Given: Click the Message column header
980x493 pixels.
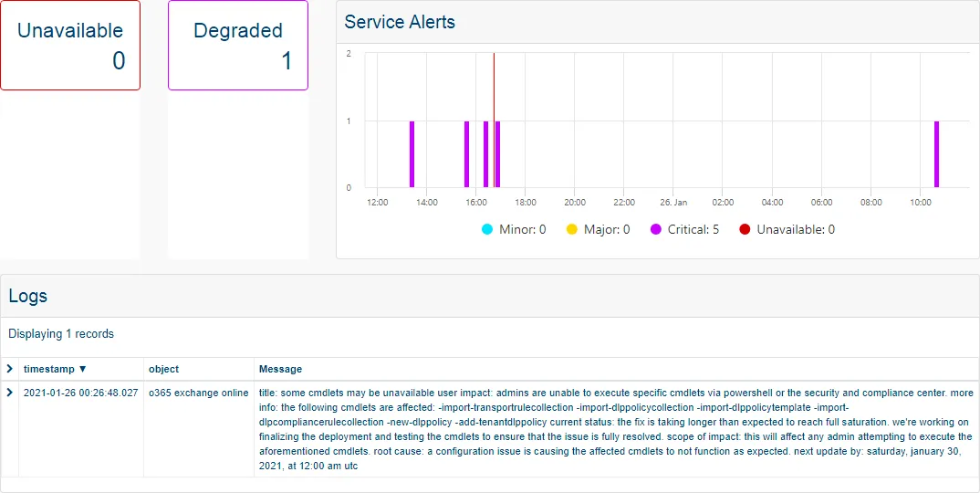Looking at the screenshot, I should pyautogui.click(x=281, y=369).
